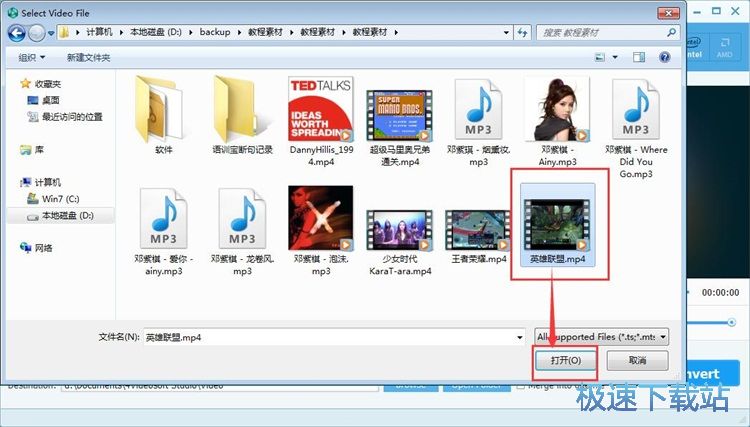The image size is (750, 427).
Task: Select the 邓紫棋 - 泡沫.mp3 file
Action: pyautogui.click(x=321, y=231)
